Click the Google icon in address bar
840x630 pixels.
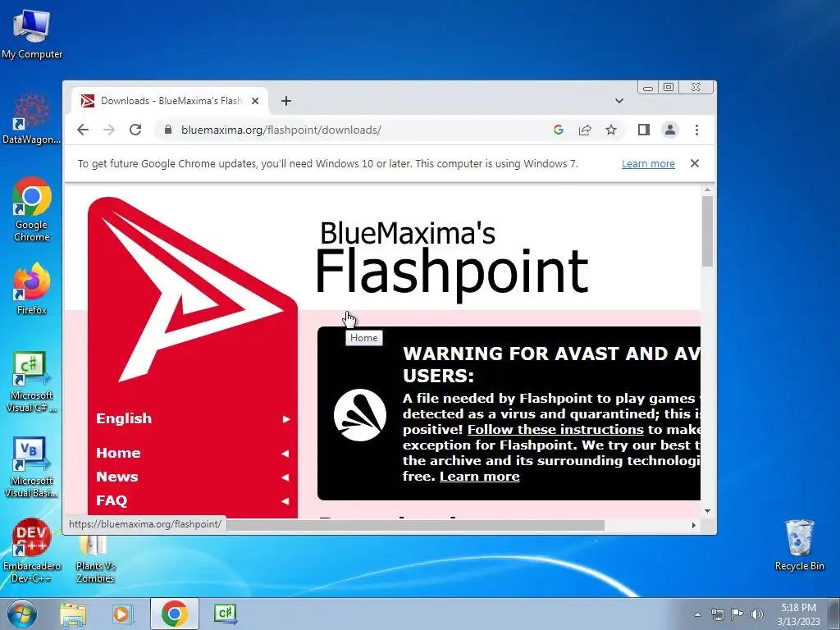[x=558, y=130]
